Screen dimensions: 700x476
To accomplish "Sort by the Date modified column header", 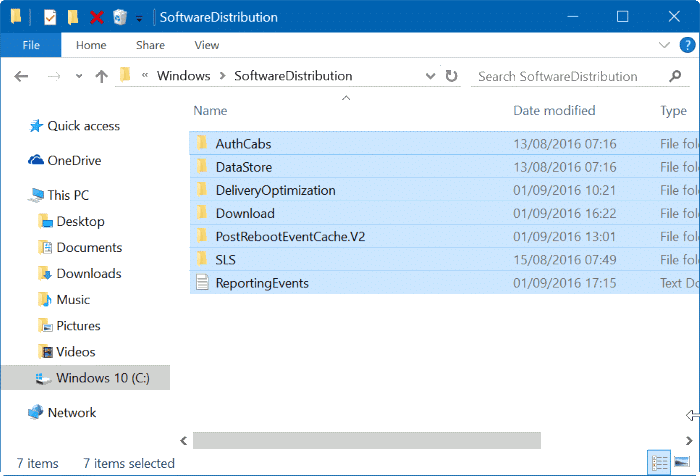I will 554,110.
